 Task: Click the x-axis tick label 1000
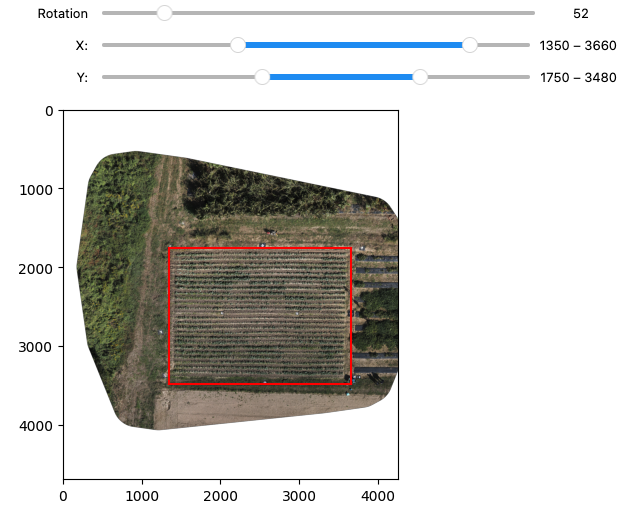(142, 497)
